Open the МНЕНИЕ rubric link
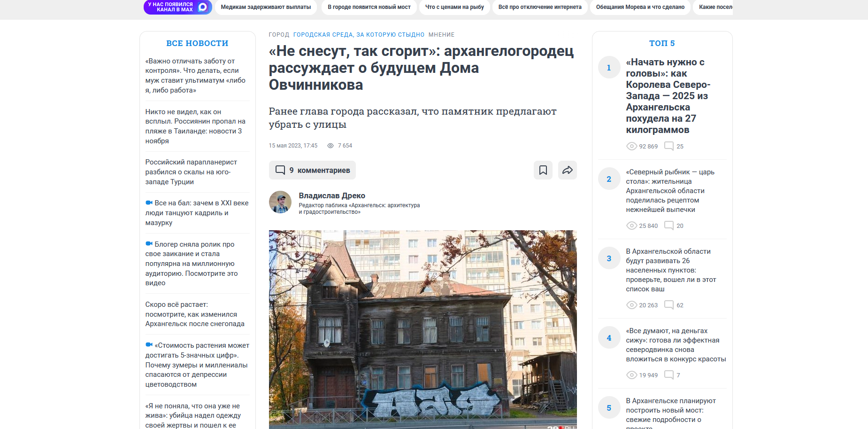 pos(441,35)
